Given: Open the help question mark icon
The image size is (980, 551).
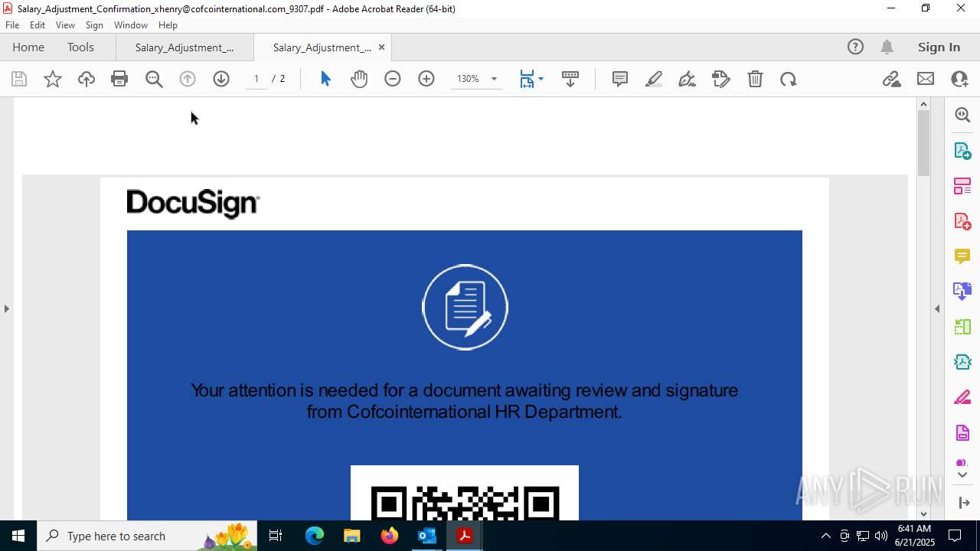Looking at the screenshot, I should point(855,47).
